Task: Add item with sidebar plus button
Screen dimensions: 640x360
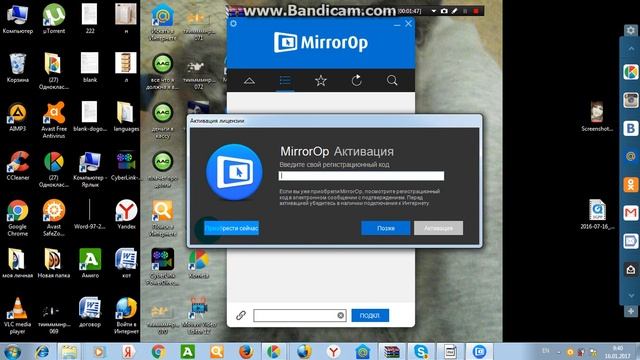Action: pyautogui.click(x=631, y=311)
